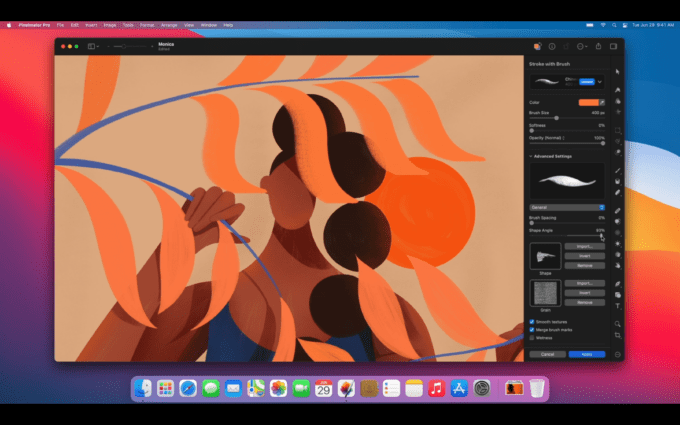
Task: Select the Type tool
Action: pyautogui.click(x=618, y=305)
